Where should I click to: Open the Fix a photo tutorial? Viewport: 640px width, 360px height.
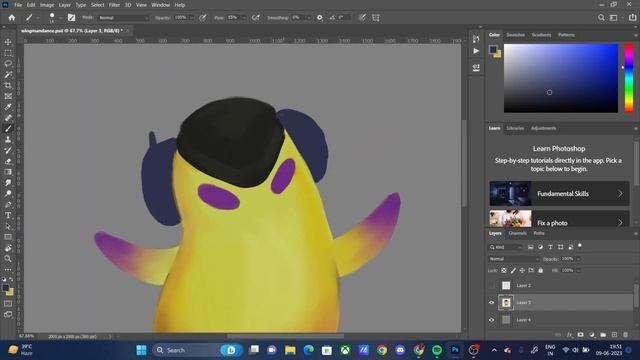[559, 219]
